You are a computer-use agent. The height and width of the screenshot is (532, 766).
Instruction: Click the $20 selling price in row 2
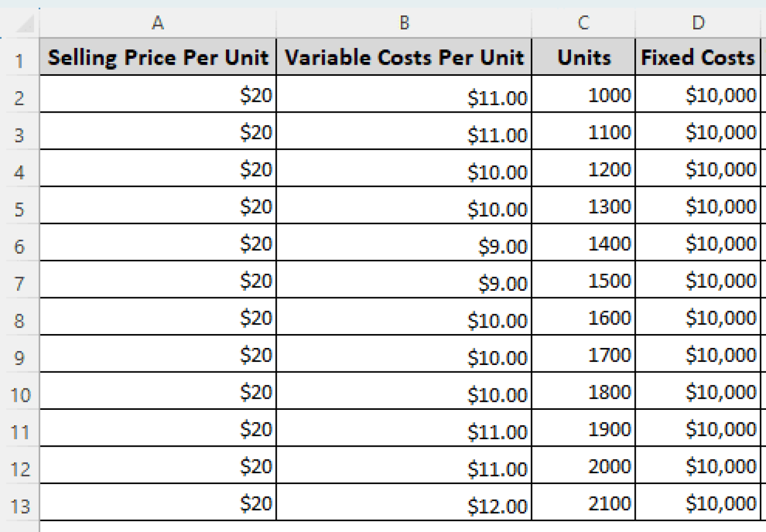tap(158, 95)
